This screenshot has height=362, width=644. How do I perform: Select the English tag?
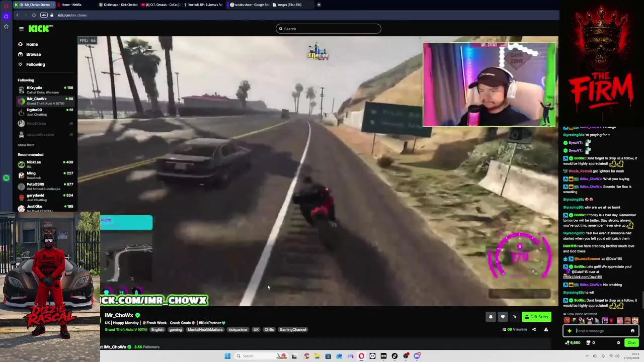[x=157, y=330]
